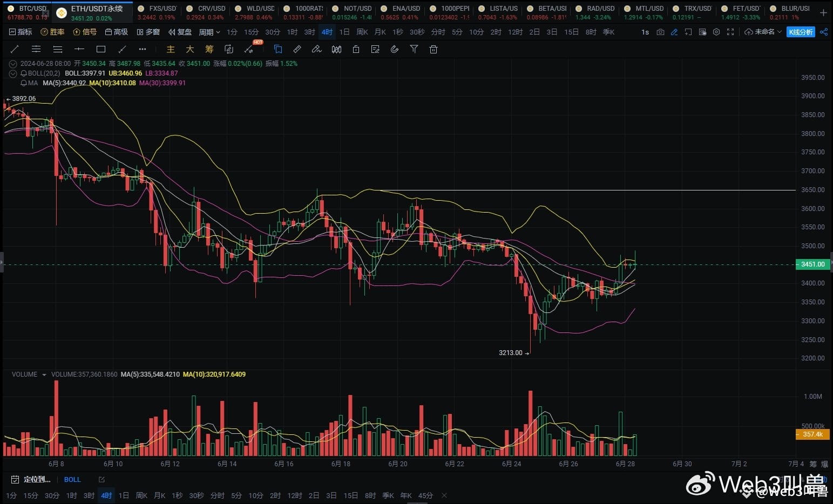Enter fullscreen chart mode

click(x=730, y=32)
